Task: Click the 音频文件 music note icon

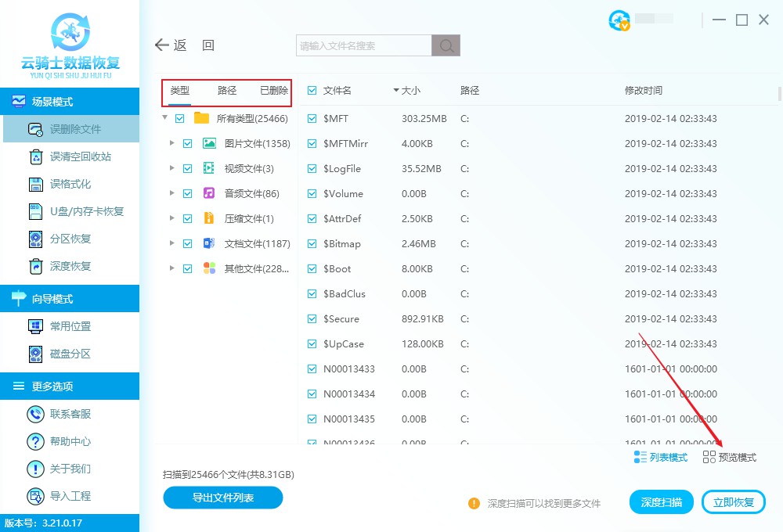Action: (209, 193)
